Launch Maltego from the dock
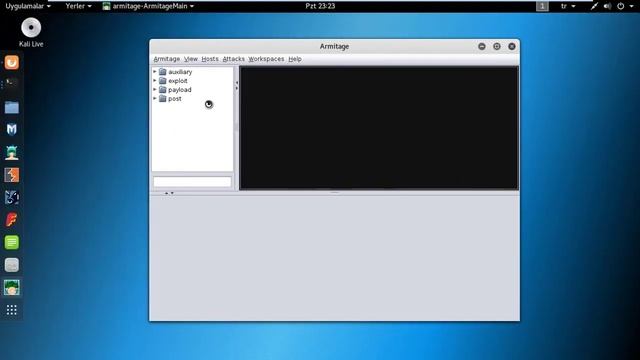The width and height of the screenshot is (640, 360). pyautogui.click(x=12, y=198)
